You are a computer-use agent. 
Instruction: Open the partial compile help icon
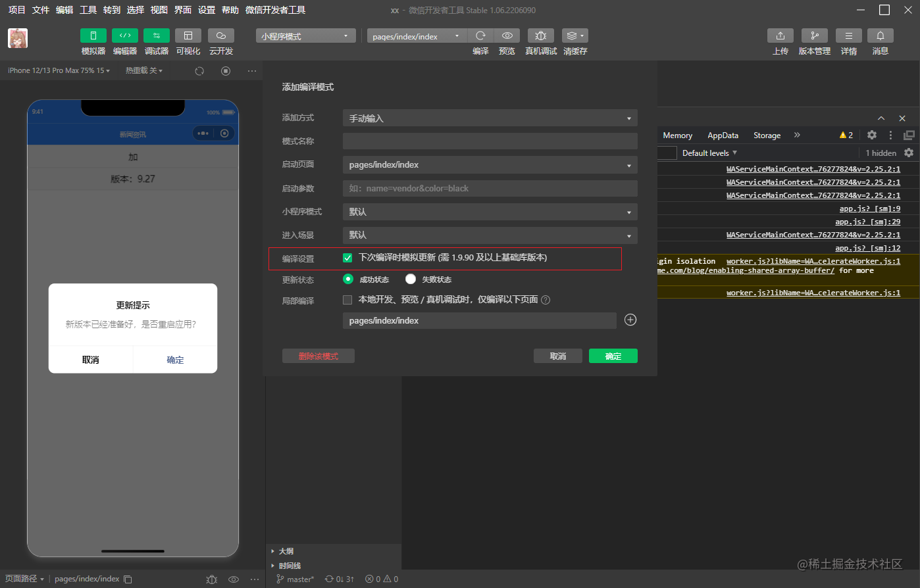(546, 300)
